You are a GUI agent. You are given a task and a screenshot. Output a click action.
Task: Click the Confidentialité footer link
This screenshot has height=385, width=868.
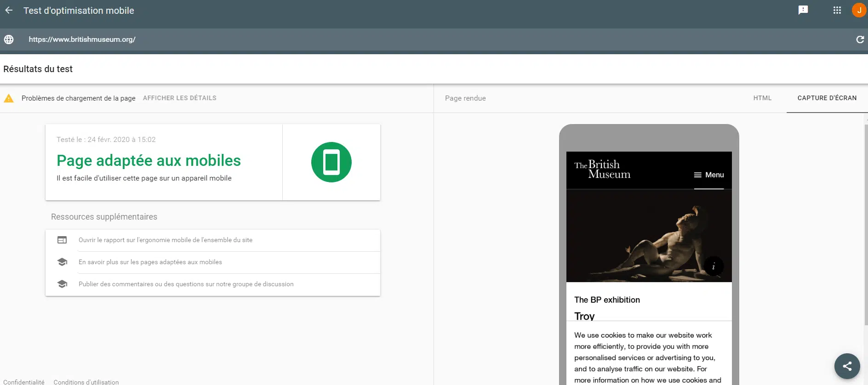(24, 382)
